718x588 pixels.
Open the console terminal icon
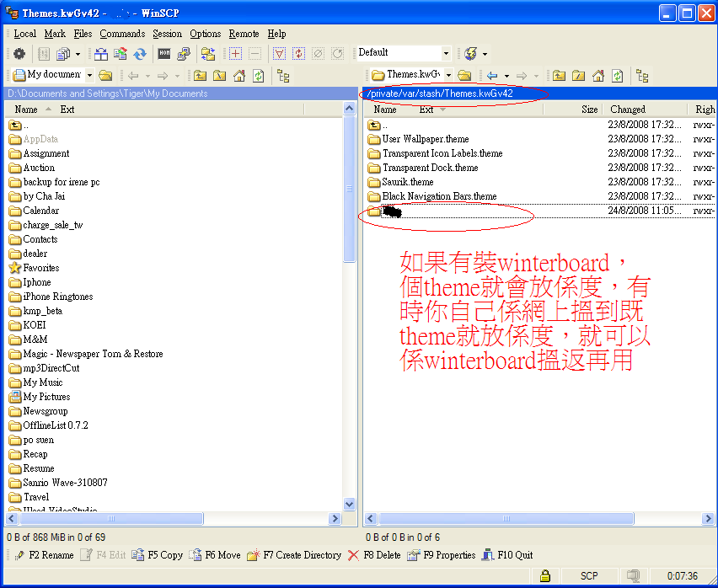pos(164,54)
